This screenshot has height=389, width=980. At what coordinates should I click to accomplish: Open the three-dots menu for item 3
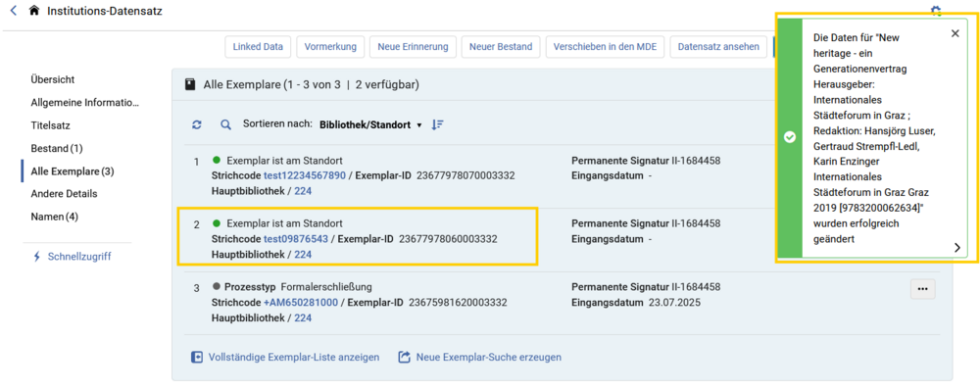(x=922, y=289)
